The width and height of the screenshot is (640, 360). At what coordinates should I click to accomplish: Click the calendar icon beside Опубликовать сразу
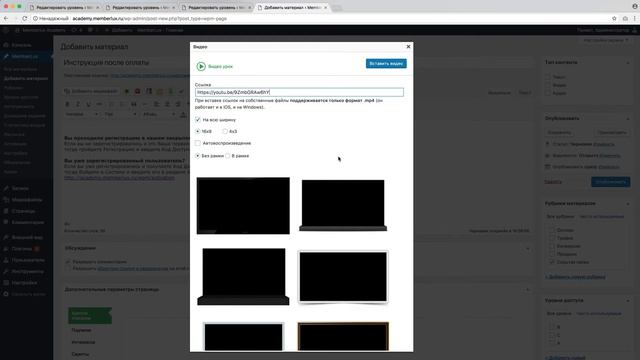click(547, 167)
